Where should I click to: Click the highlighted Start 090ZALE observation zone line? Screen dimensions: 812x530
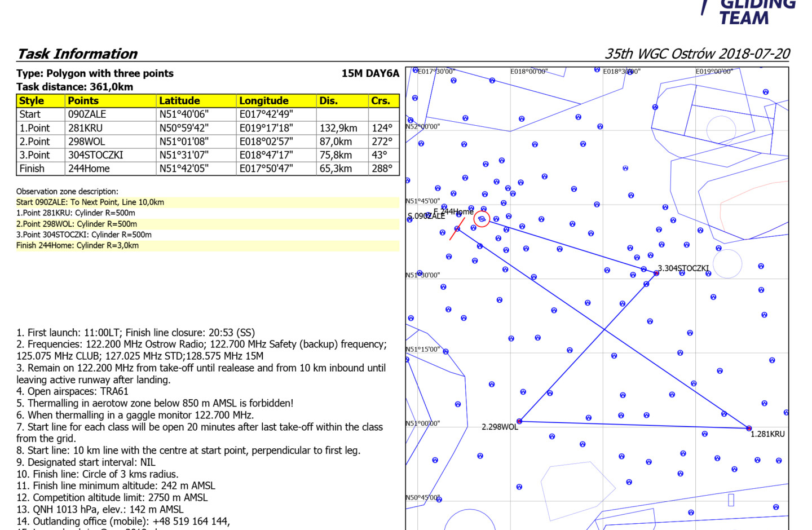click(90, 202)
